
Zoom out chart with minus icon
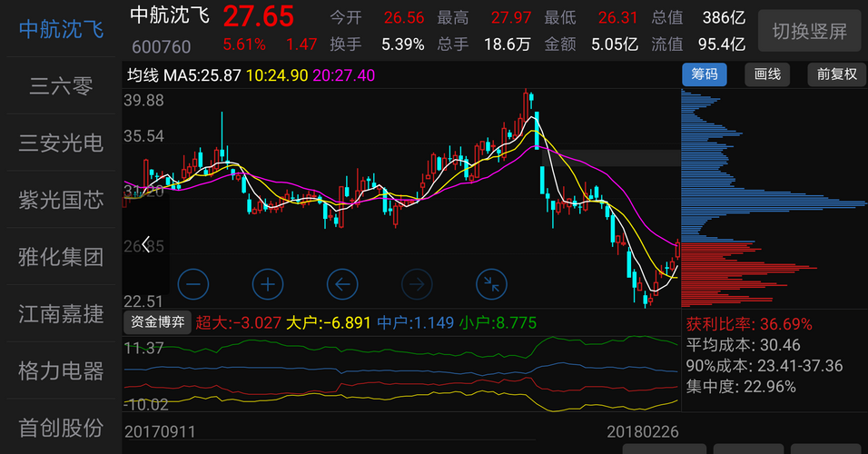click(x=193, y=284)
